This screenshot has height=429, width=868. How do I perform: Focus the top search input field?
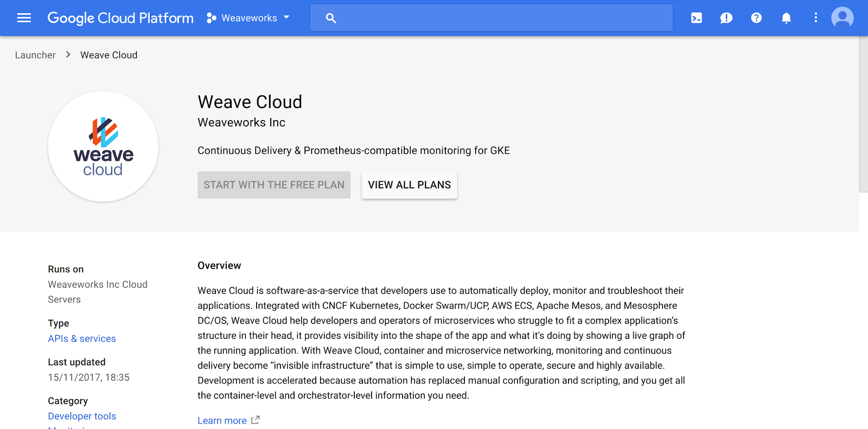(x=492, y=18)
